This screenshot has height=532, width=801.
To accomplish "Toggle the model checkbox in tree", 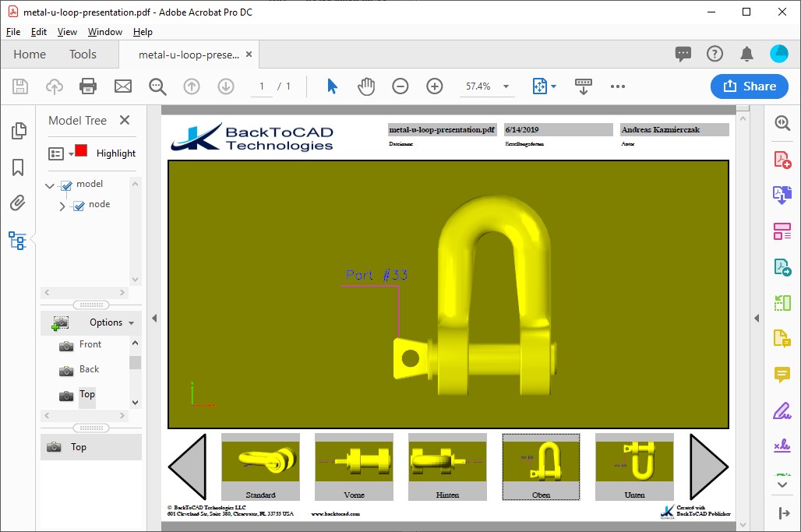I will click(66, 186).
